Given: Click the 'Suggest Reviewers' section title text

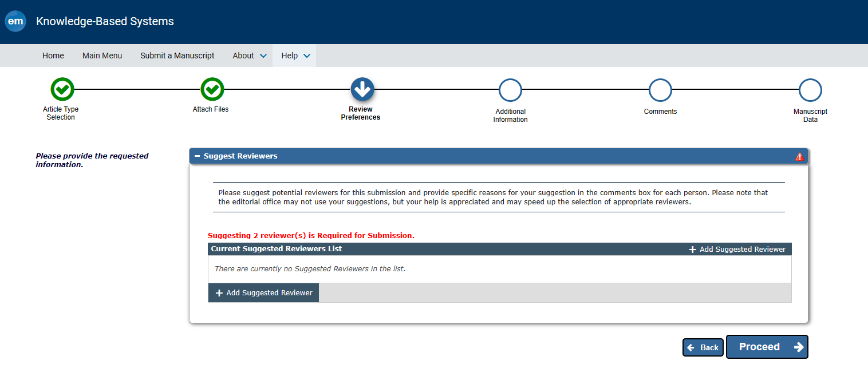Looking at the screenshot, I should tap(240, 156).
